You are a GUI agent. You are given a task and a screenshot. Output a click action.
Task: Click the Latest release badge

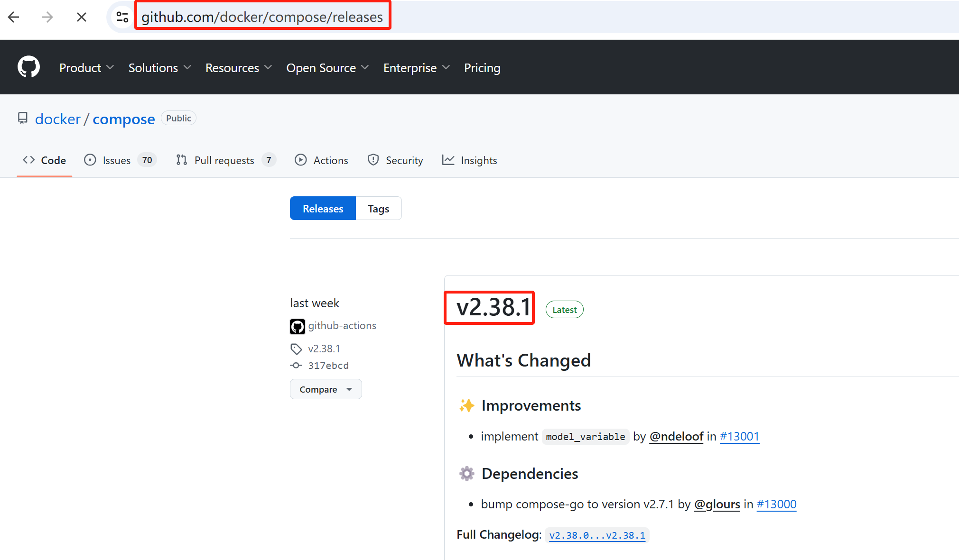point(564,310)
